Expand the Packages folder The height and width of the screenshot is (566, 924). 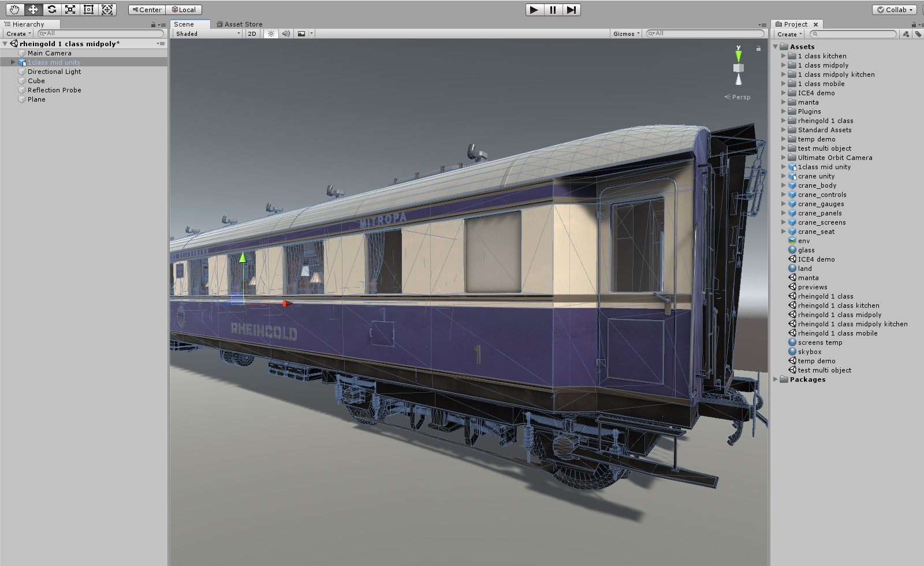coord(776,379)
